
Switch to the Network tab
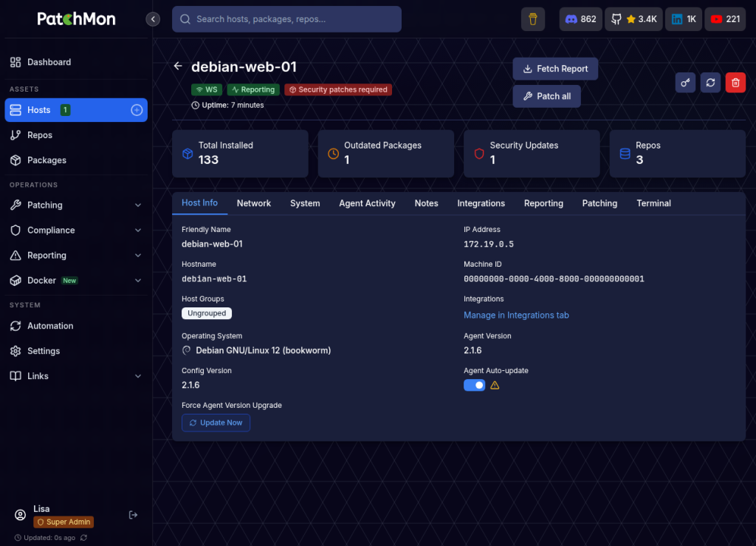pos(254,203)
